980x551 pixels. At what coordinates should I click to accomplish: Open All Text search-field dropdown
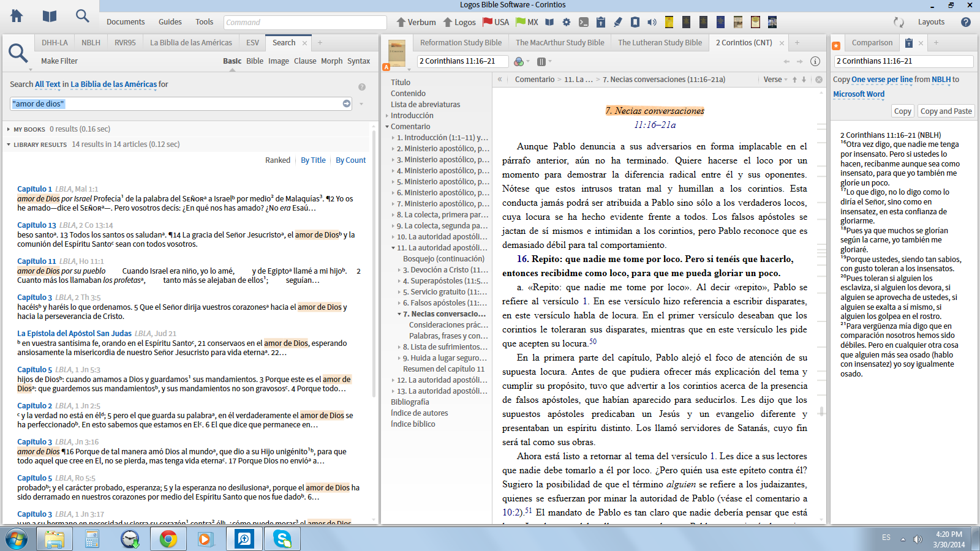click(48, 84)
